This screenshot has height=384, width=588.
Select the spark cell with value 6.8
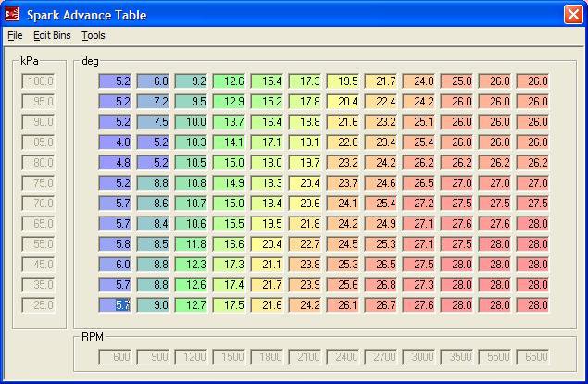pyautogui.click(x=154, y=81)
